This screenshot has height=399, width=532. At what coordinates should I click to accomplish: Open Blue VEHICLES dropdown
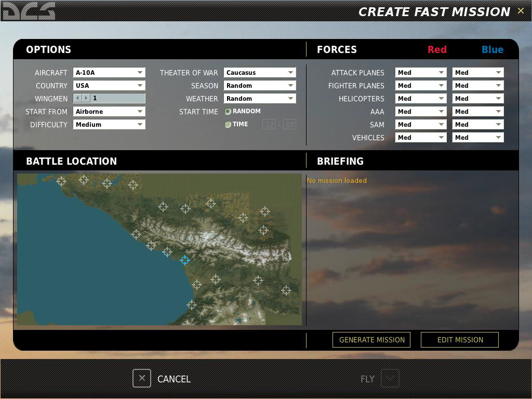click(478, 137)
